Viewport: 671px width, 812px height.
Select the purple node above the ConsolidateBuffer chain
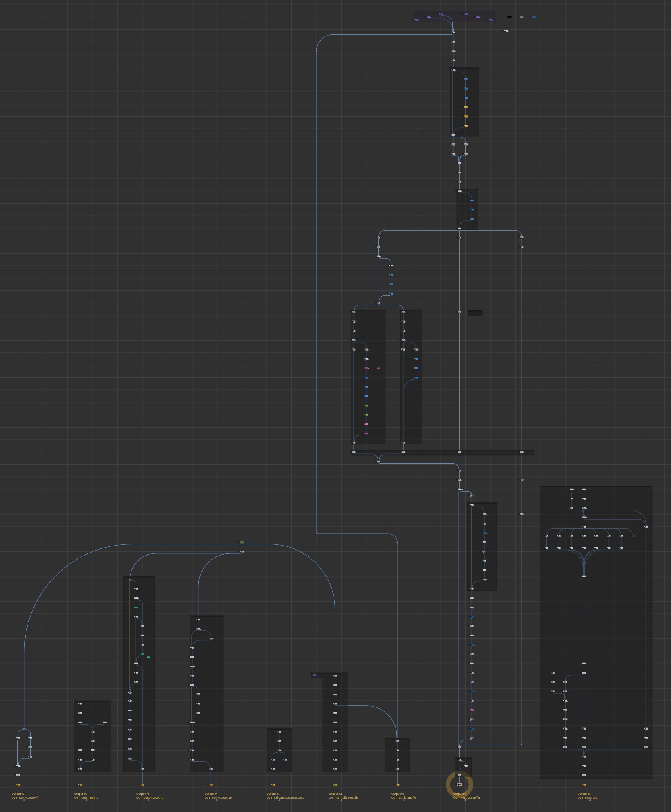[315, 675]
